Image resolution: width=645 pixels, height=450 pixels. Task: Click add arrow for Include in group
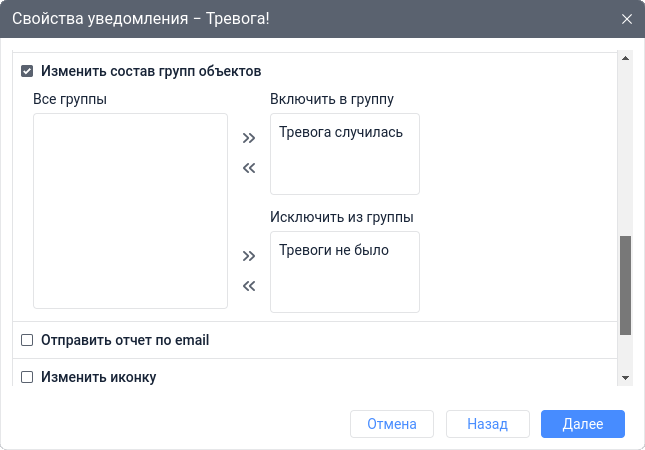(249, 138)
